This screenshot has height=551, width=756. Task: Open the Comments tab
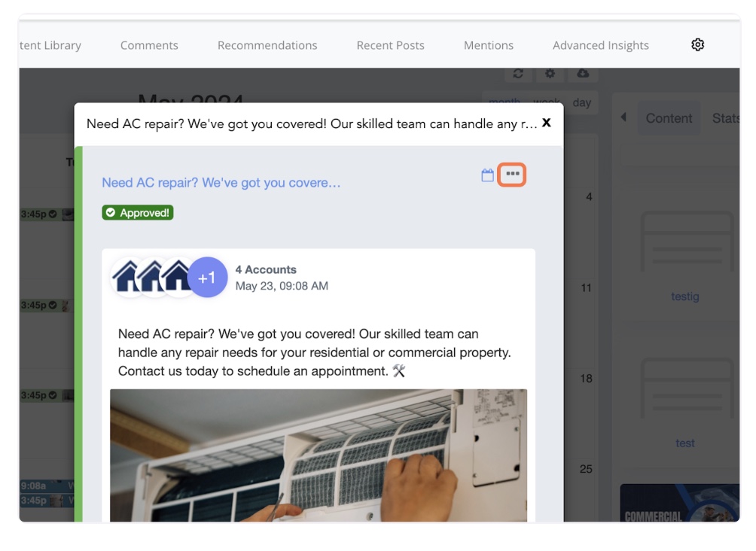click(x=149, y=45)
